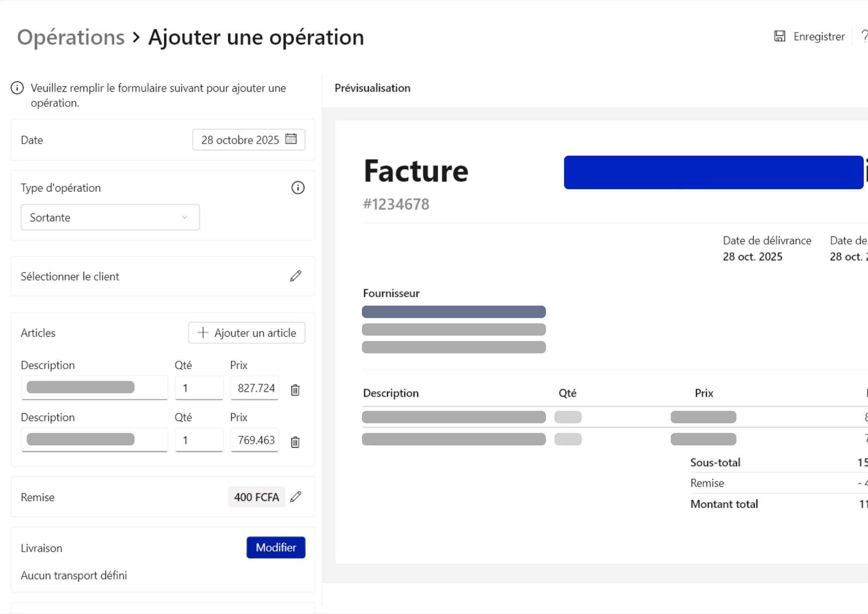Open the date calendar picker icon

click(291, 139)
